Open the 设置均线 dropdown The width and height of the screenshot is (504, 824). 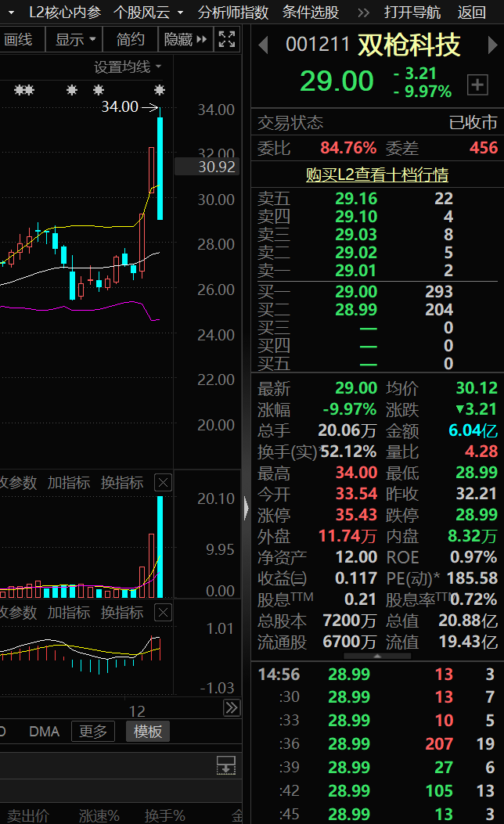coord(128,67)
